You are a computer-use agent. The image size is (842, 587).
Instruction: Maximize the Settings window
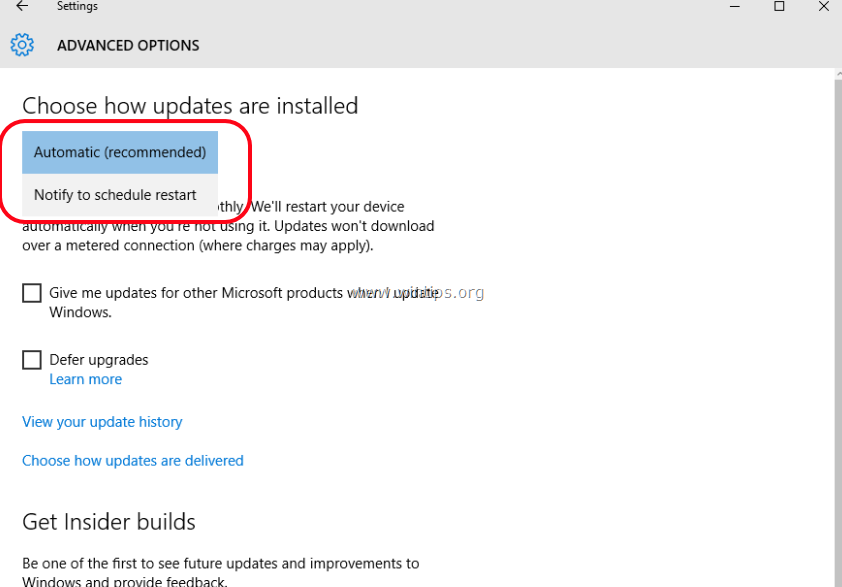tap(780, 7)
